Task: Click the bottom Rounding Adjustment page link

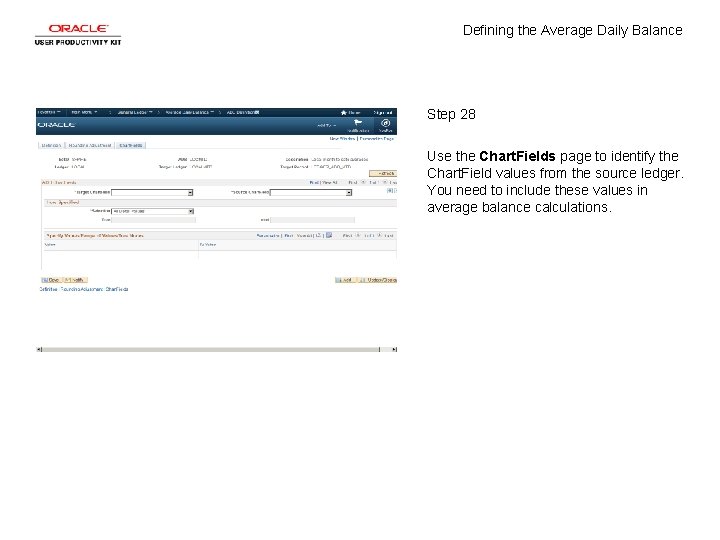Action: 82,289
